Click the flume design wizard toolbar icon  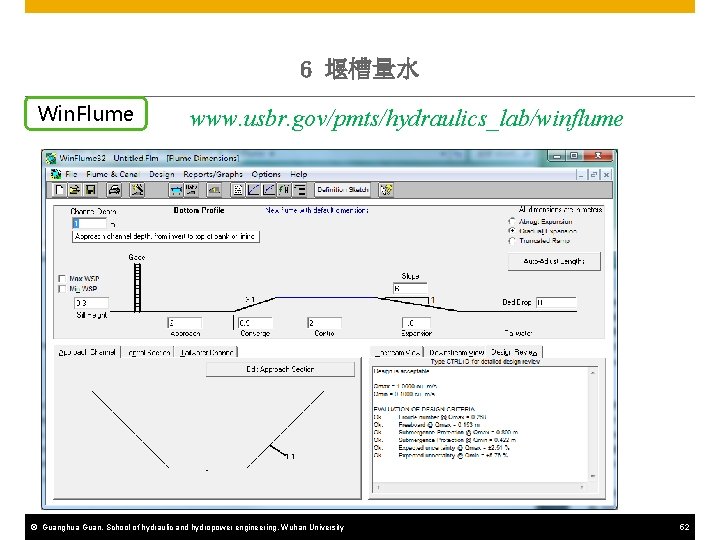click(137, 190)
